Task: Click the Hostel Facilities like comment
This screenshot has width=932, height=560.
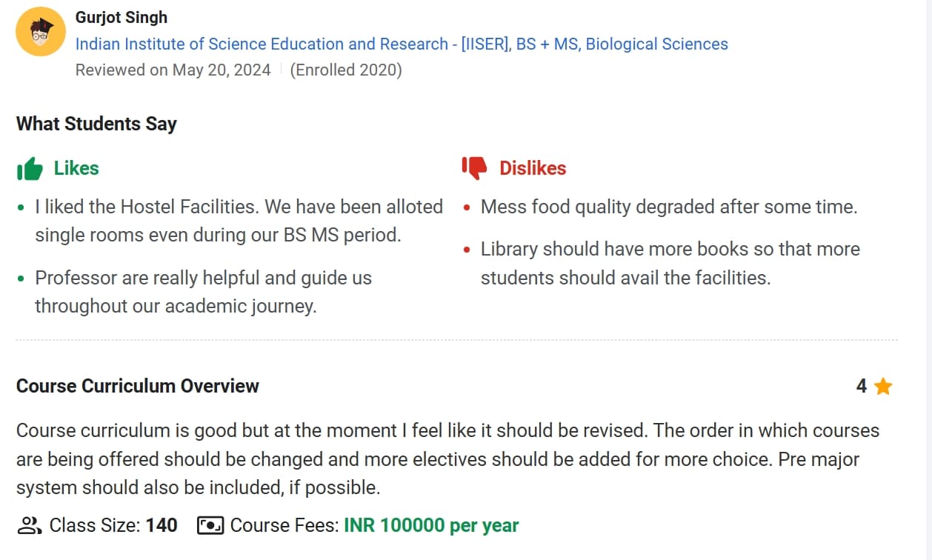Action: point(239,221)
